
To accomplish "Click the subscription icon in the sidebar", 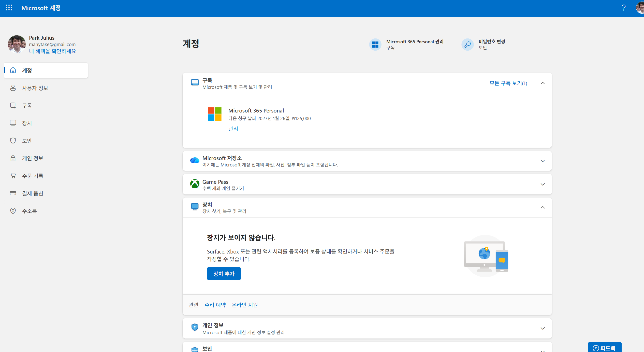I will [x=13, y=105].
